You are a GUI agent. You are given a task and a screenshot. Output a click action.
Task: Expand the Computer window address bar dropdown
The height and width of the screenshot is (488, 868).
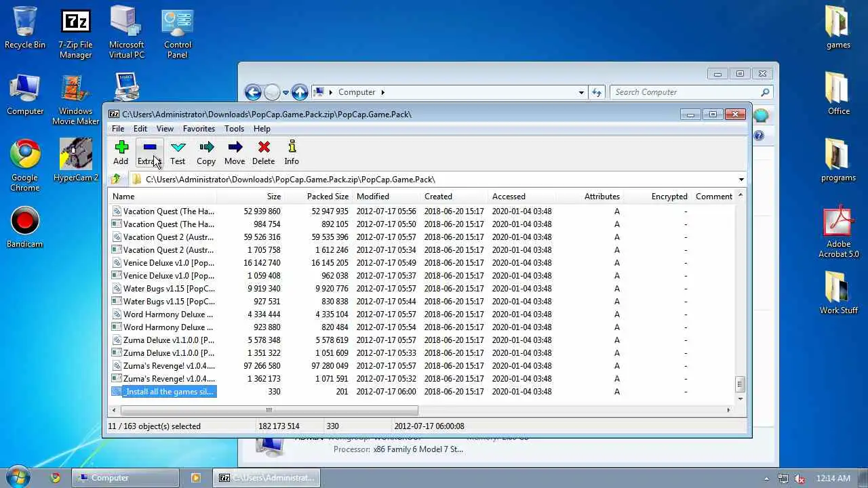click(x=581, y=92)
